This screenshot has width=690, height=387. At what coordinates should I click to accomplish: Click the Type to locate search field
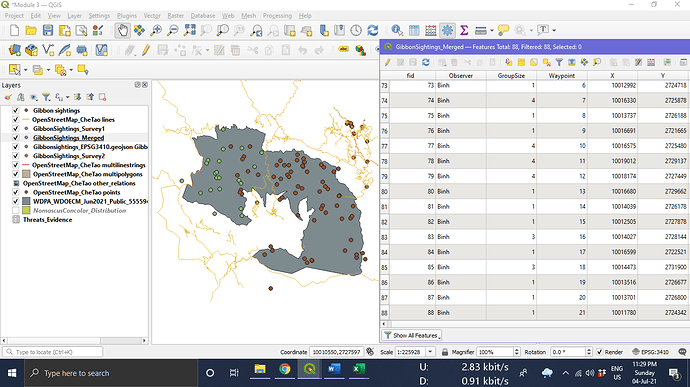coord(53,352)
